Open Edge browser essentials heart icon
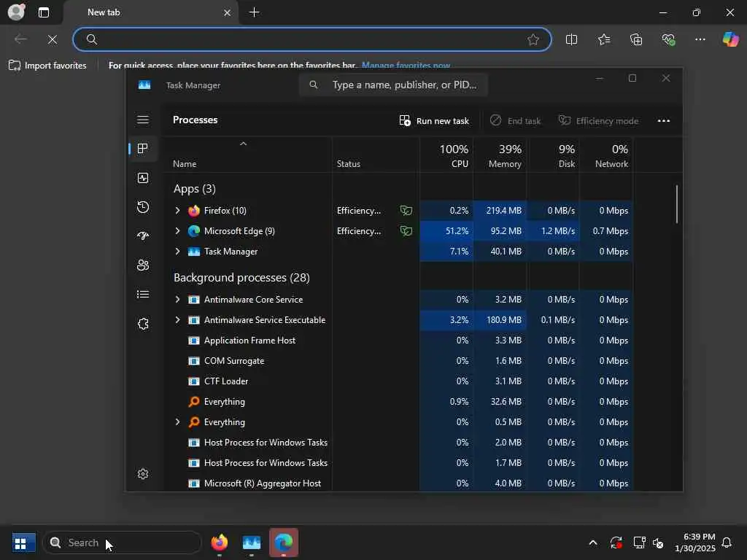The image size is (747, 560). (668, 39)
